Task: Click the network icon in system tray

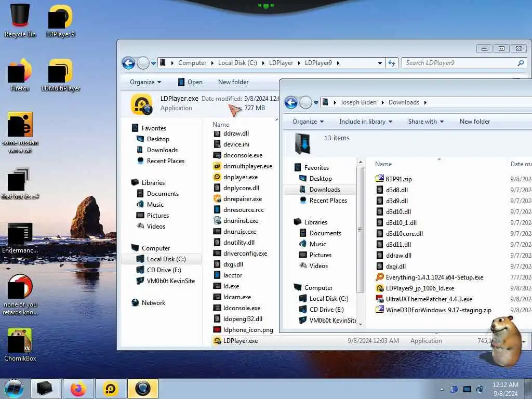Action: 467,389
